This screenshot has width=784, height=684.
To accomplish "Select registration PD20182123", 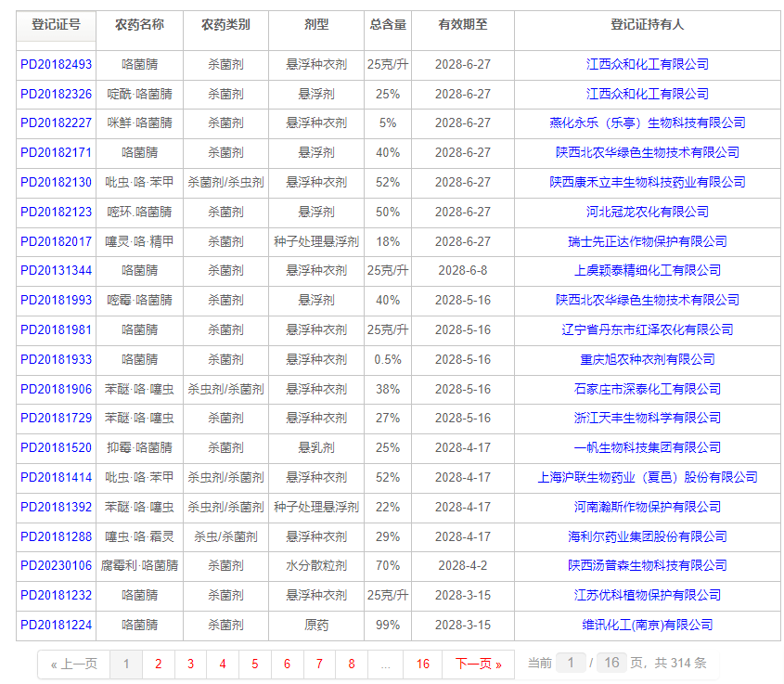I will 56,212.
